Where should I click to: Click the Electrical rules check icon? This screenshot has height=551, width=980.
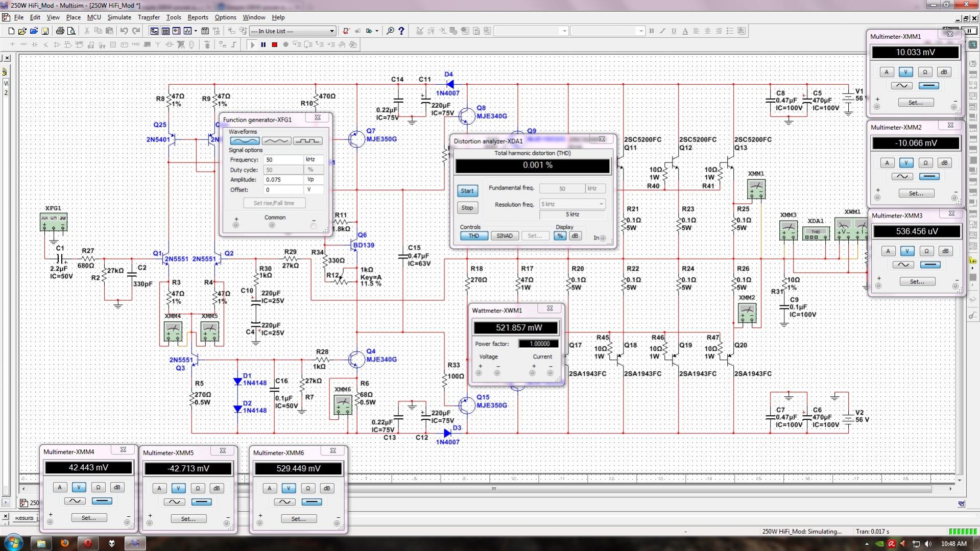point(346,31)
